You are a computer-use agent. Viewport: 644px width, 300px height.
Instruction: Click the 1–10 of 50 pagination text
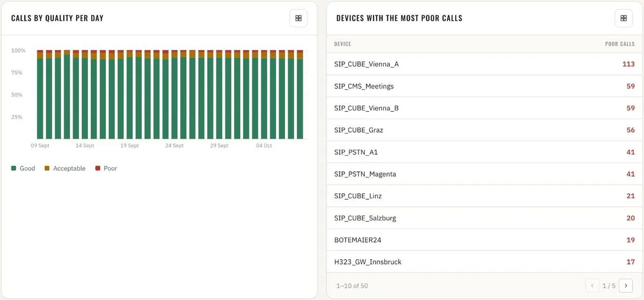[352, 286]
